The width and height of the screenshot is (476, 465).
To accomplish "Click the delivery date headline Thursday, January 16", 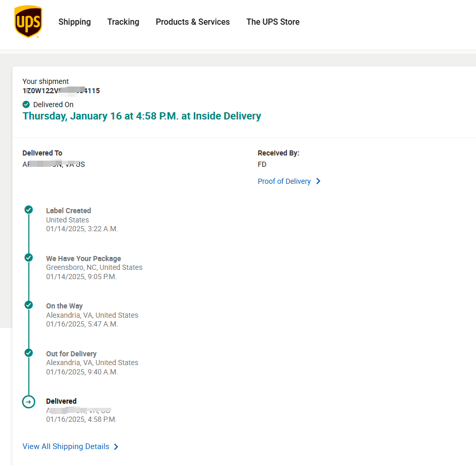I will click(142, 116).
